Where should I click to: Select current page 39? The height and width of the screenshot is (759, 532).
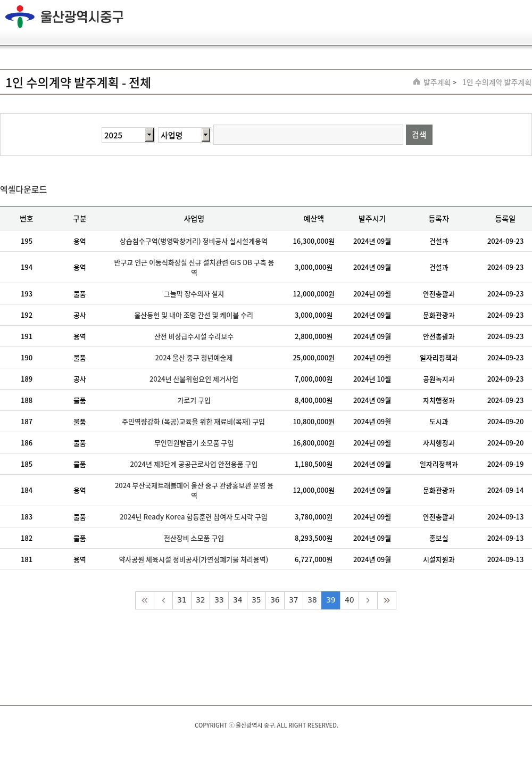[x=331, y=600]
